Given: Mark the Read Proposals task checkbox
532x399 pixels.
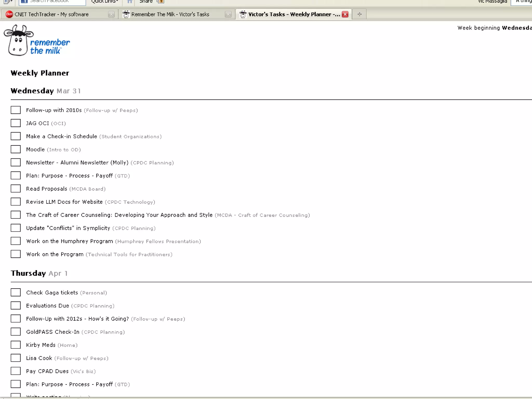Looking at the screenshot, I should point(16,189).
